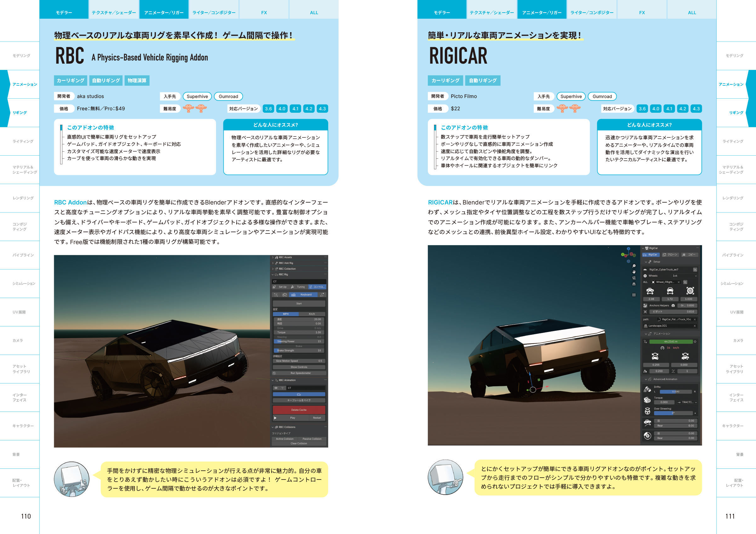Screen dimensions: 756x534
Task: Click the car pitch tilt icon
Action: coord(685,356)
